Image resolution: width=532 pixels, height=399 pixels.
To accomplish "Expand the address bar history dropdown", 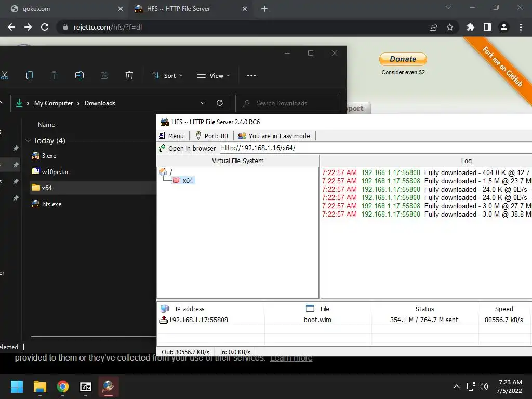I will tap(203, 103).
